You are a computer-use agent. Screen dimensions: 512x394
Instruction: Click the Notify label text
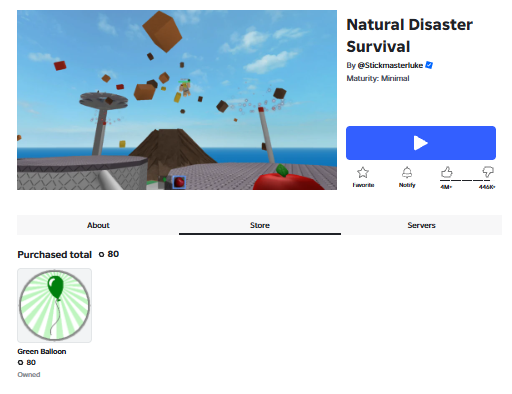click(407, 185)
